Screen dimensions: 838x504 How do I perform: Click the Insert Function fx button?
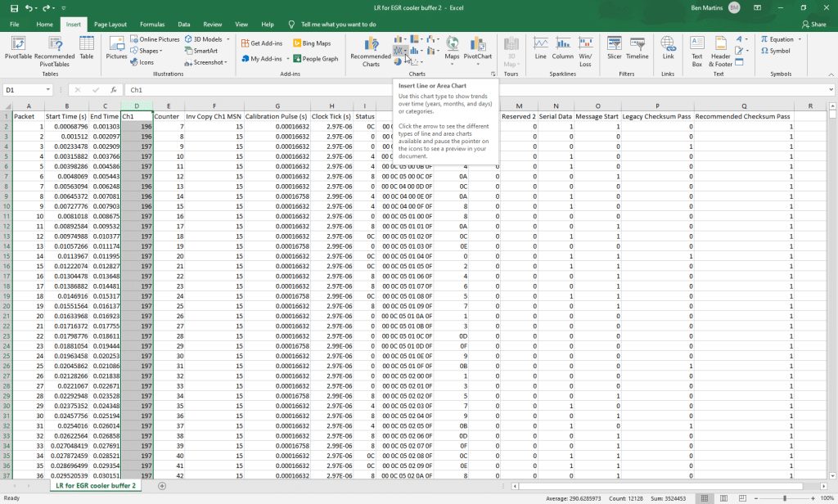113,90
